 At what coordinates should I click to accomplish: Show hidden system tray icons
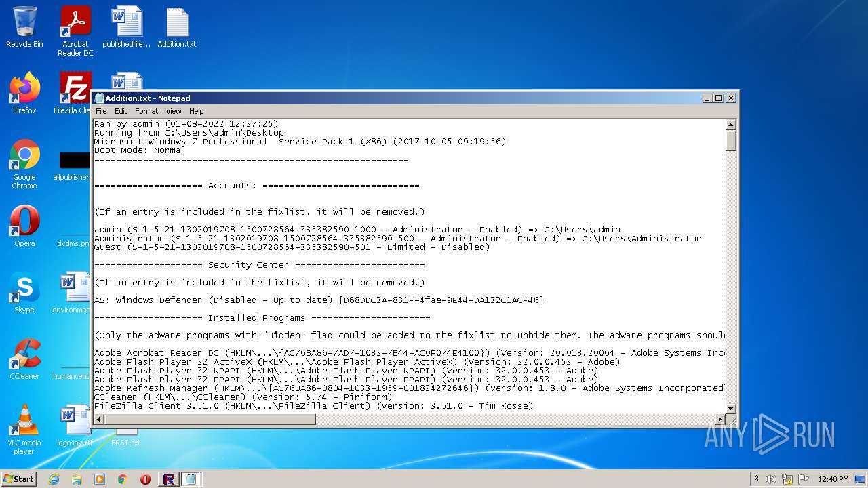pyautogui.click(x=756, y=479)
